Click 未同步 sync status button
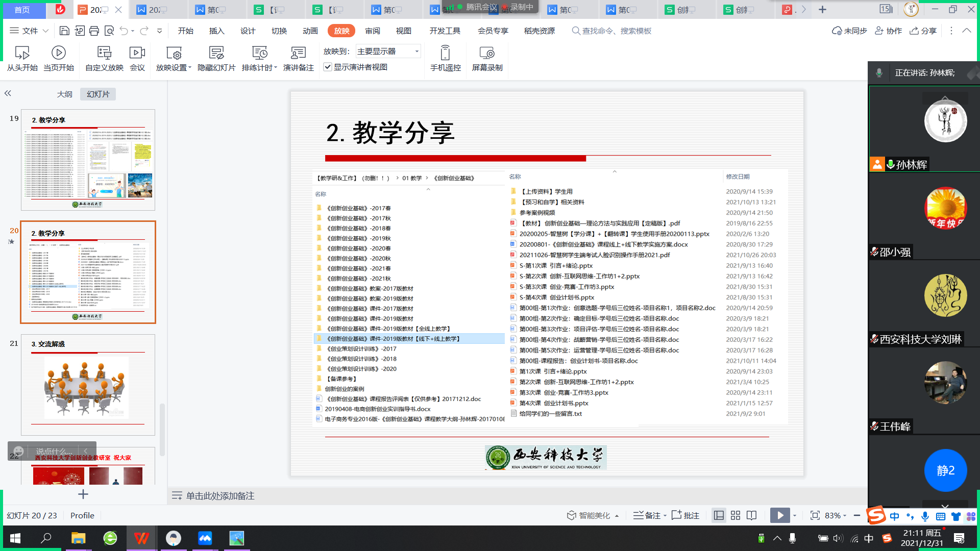This screenshot has height=551, width=980. click(849, 31)
